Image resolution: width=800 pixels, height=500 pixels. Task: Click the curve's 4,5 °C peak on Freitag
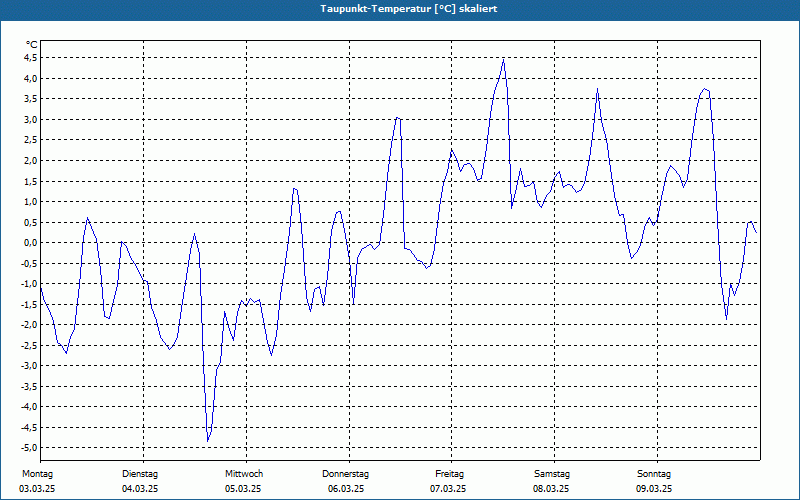pyautogui.click(x=504, y=60)
